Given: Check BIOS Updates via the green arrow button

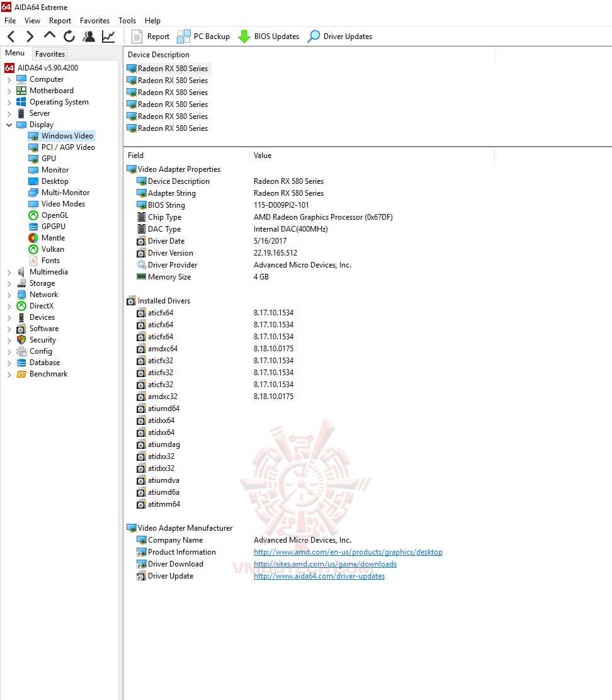Looking at the screenshot, I should coord(269,36).
